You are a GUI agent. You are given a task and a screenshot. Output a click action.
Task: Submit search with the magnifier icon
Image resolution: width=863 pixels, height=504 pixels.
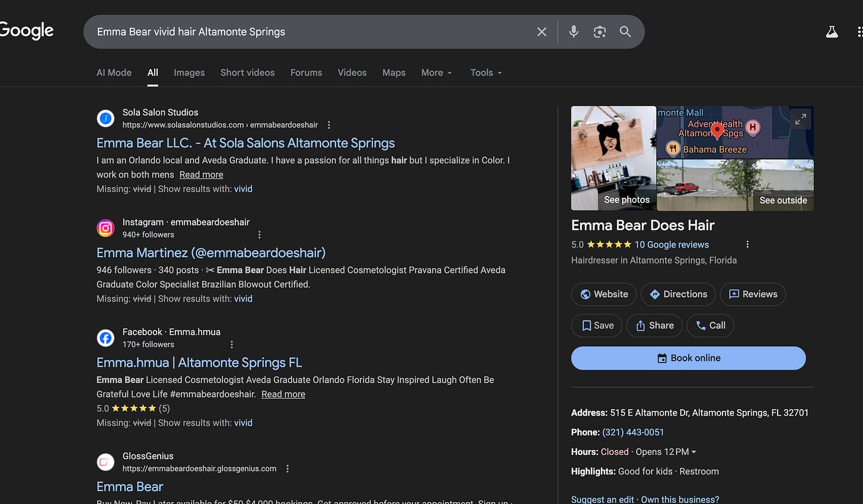[x=625, y=32]
